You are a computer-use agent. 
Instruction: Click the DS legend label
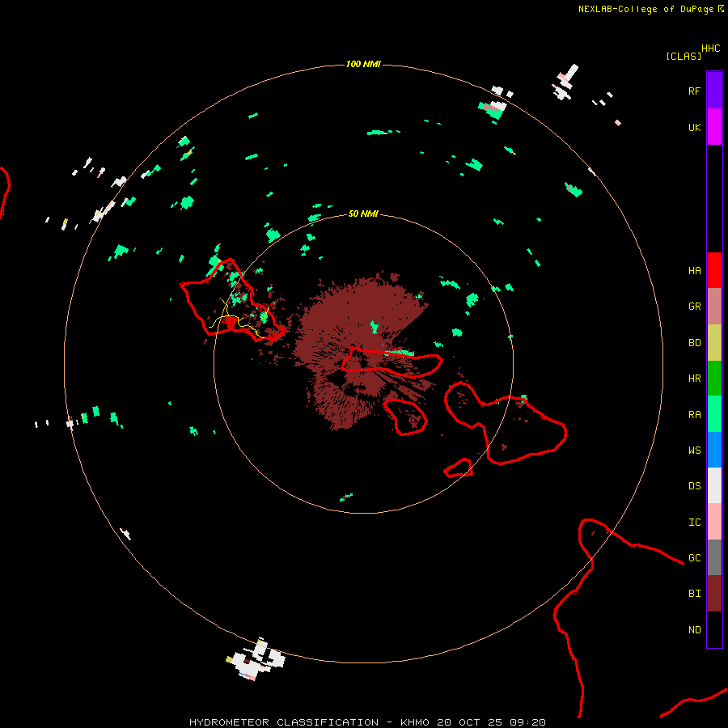[x=694, y=486]
